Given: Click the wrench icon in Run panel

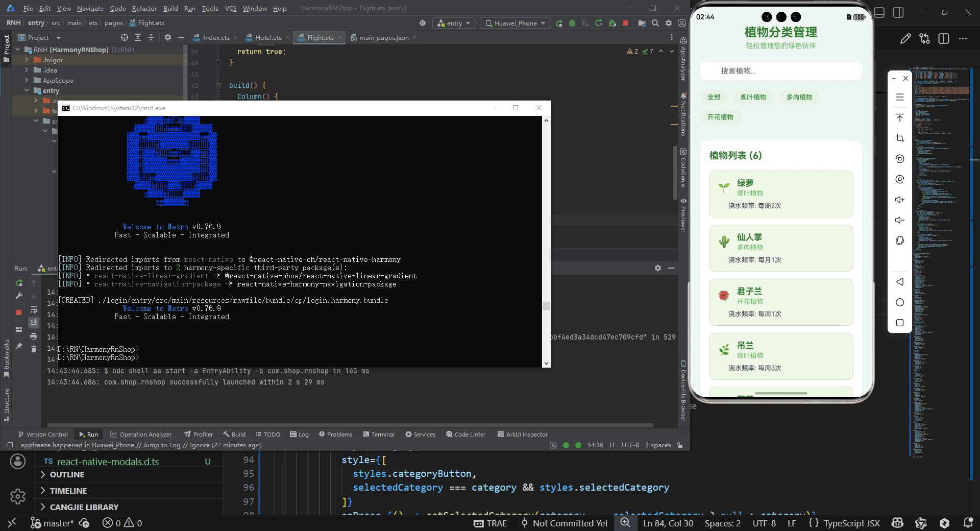Looking at the screenshot, I should pos(19,296).
